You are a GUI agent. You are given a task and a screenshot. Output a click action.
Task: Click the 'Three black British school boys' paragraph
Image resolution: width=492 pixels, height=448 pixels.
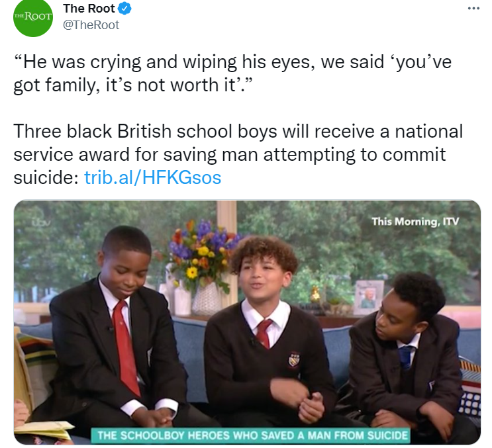click(x=238, y=154)
